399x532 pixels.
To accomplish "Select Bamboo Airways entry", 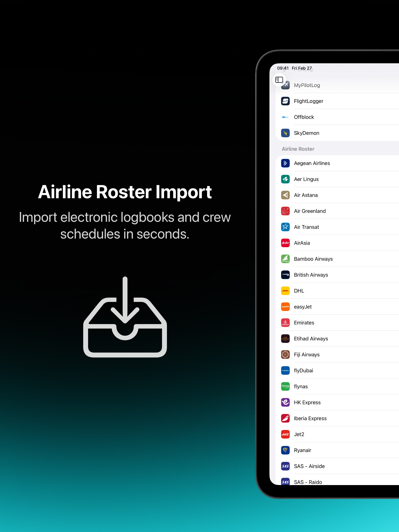I will [x=337, y=259].
